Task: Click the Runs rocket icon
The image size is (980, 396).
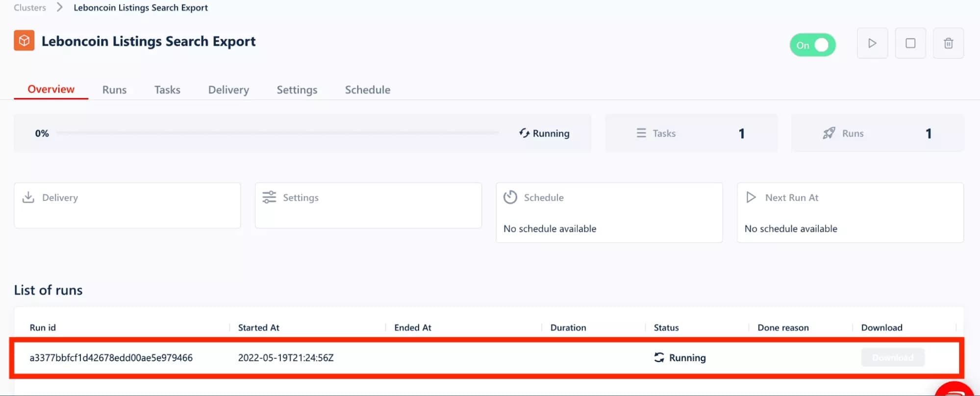Action: (x=829, y=133)
